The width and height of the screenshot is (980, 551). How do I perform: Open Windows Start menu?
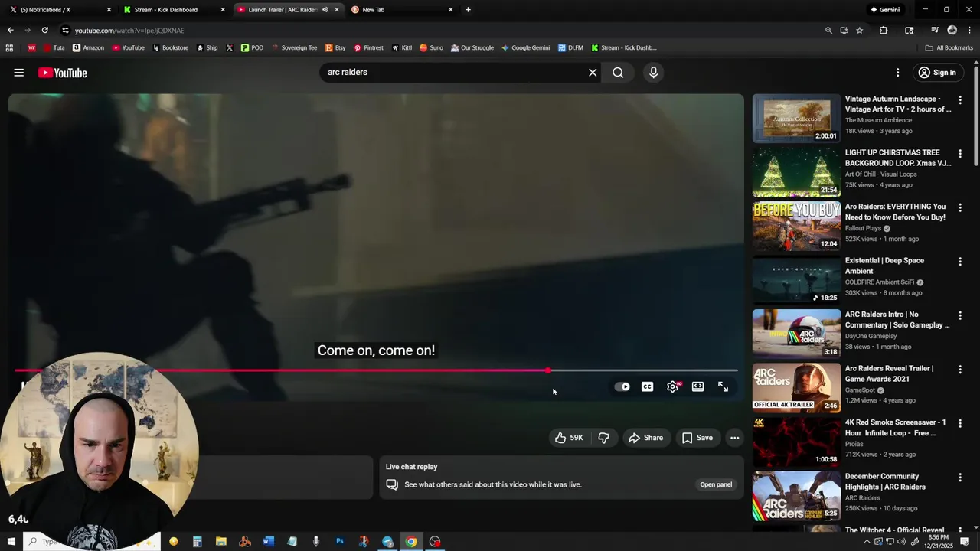[11, 542]
